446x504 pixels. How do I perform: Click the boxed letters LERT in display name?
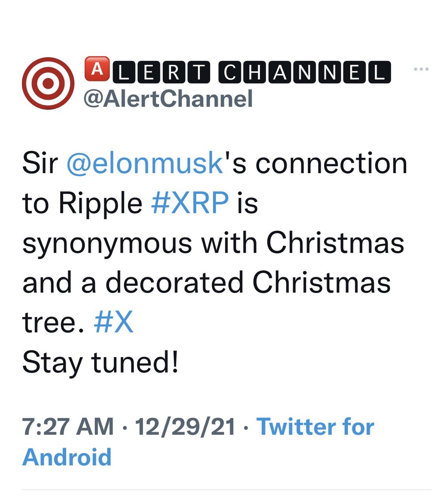point(162,72)
